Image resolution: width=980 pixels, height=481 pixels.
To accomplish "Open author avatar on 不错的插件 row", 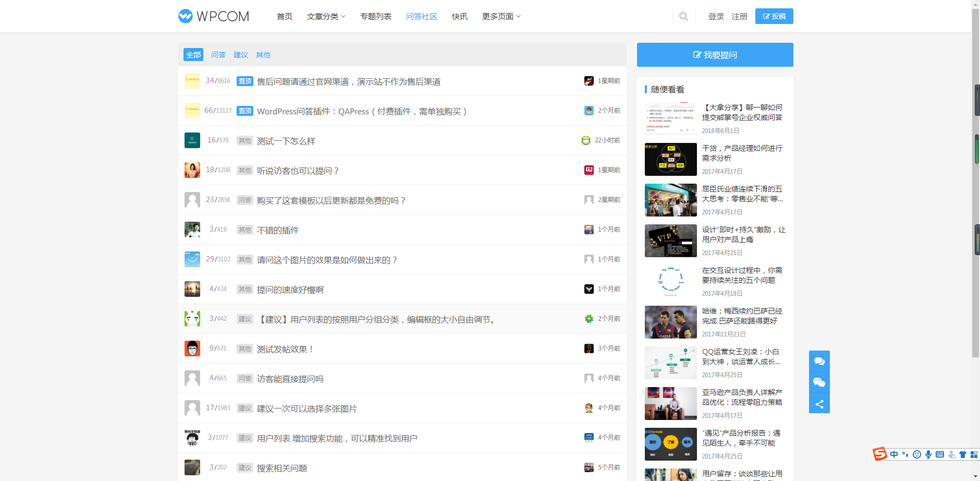I will click(192, 230).
